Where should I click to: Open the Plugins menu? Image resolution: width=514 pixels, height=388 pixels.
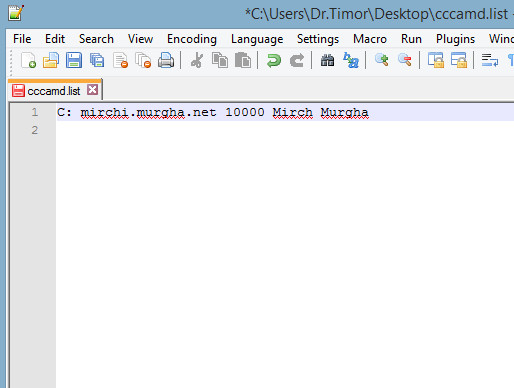455,39
